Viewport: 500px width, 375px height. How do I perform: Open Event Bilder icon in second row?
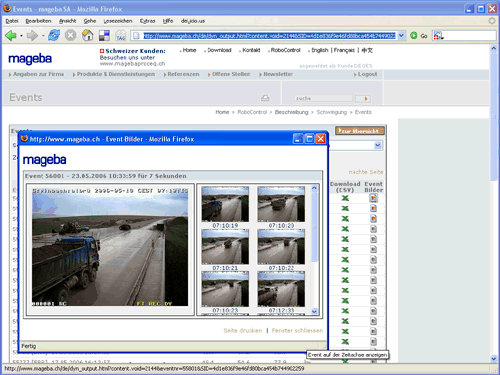click(373, 208)
